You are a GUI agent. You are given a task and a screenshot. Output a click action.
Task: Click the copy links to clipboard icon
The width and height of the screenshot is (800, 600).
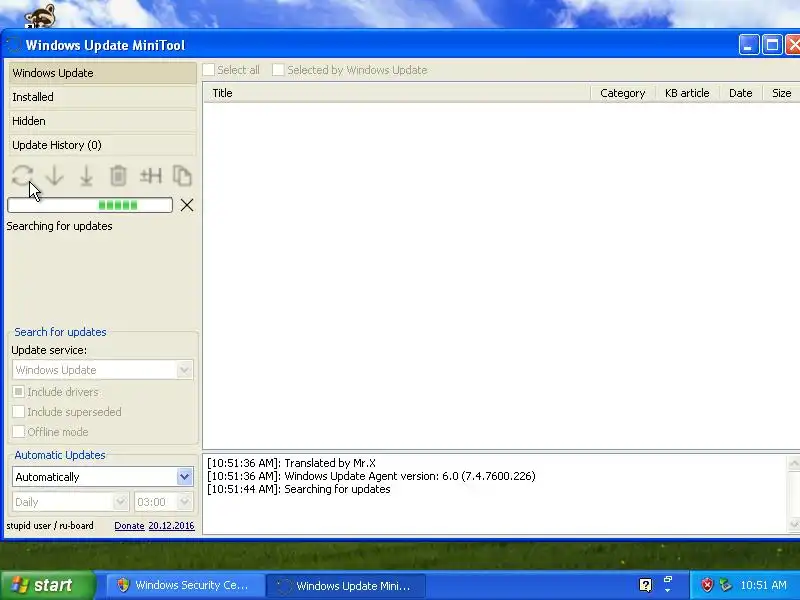pyautogui.click(x=182, y=176)
